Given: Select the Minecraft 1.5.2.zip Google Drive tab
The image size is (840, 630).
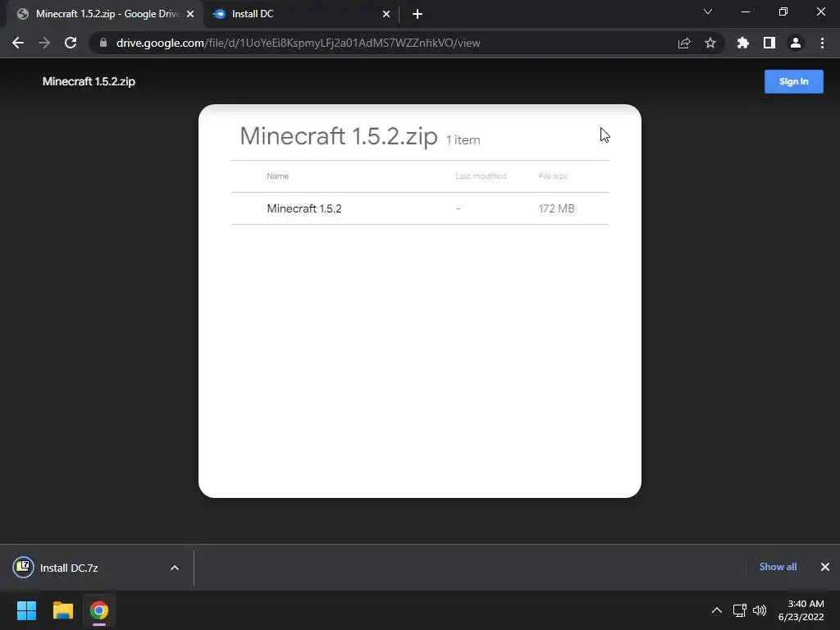Looking at the screenshot, I should click(105, 14).
